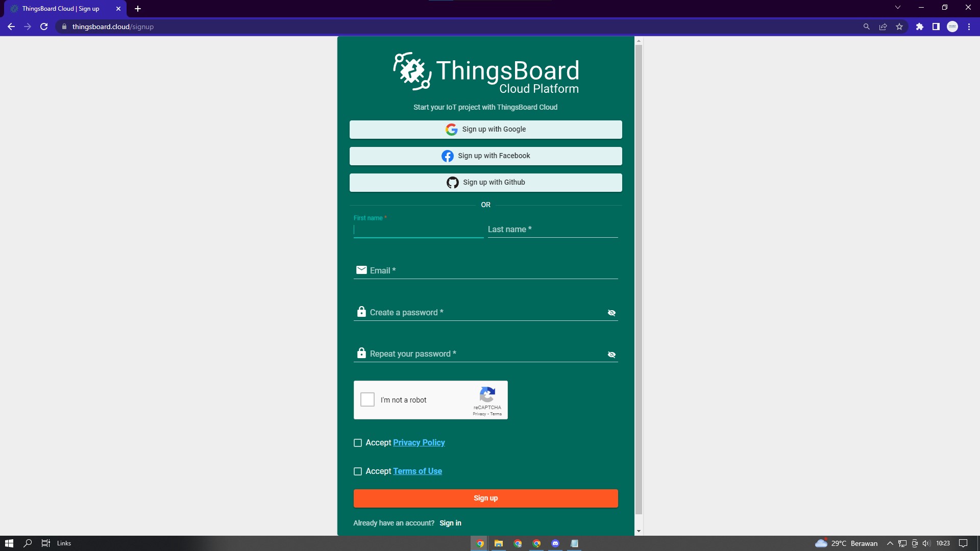
Task: View site information lock icon
Action: point(64,27)
